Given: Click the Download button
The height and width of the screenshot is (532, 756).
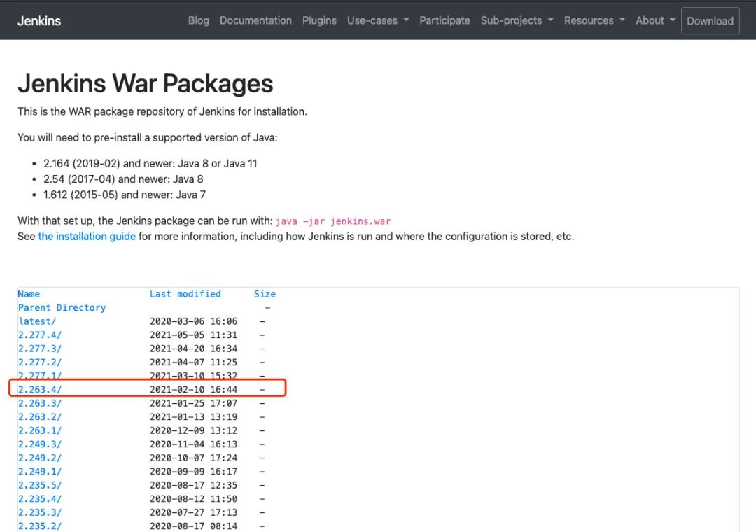Looking at the screenshot, I should [x=710, y=21].
